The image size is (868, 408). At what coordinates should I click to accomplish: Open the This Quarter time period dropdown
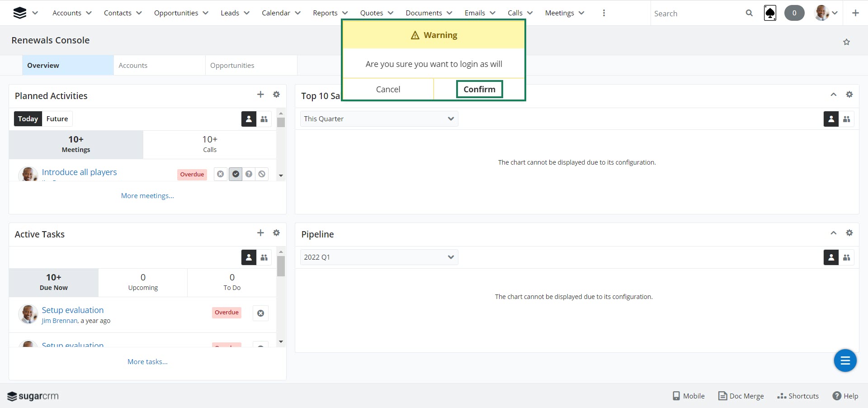pos(379,119)
